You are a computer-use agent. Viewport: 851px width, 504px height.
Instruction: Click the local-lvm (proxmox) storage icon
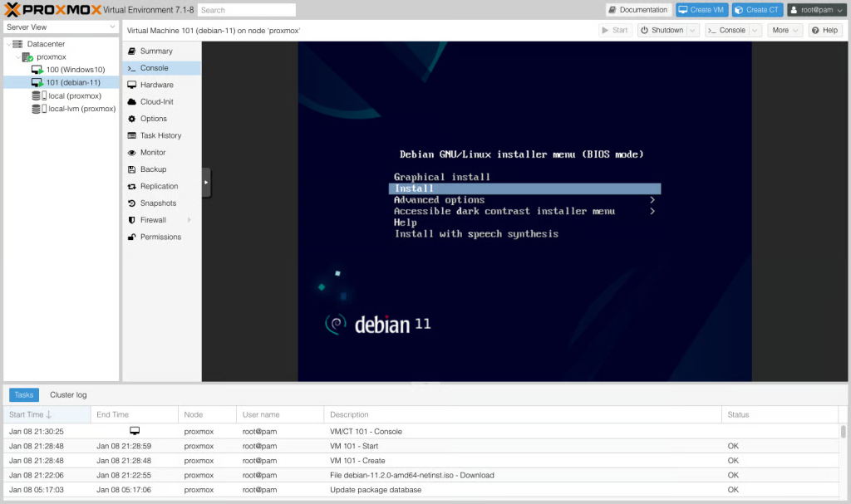point(38,109)
